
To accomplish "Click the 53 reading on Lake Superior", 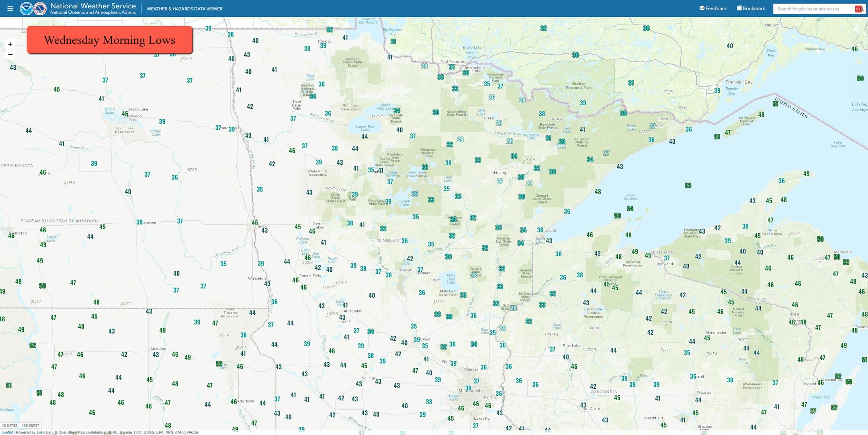I will pyautogui.click(x=688, y=186).
